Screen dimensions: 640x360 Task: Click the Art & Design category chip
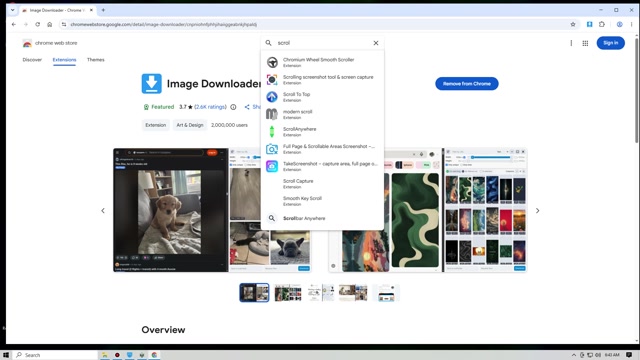coord(190,125)
